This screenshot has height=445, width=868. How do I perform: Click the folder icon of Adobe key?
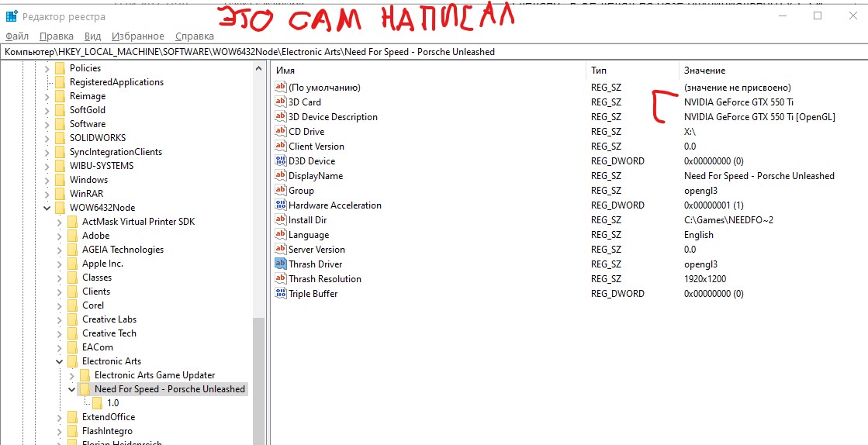72,236
